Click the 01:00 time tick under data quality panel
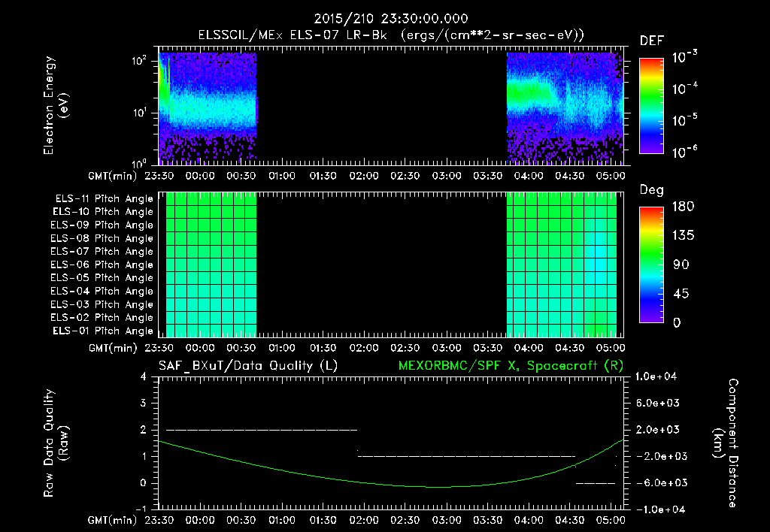 282,520
